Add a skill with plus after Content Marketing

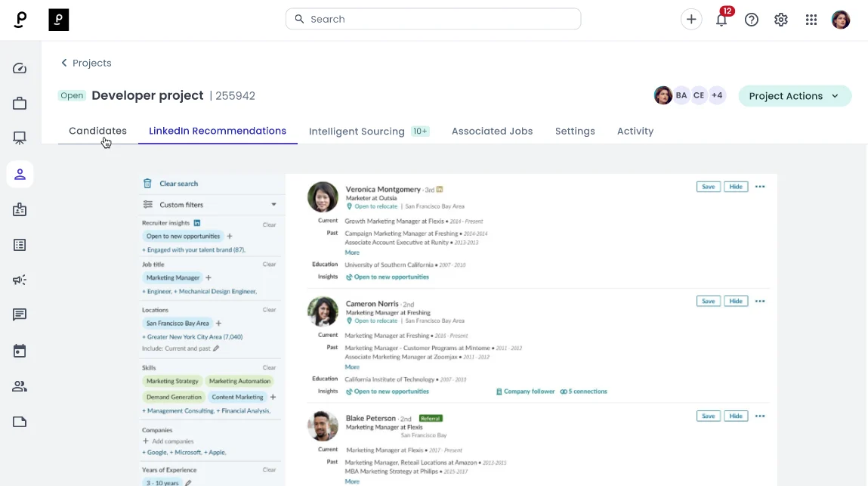273,397
